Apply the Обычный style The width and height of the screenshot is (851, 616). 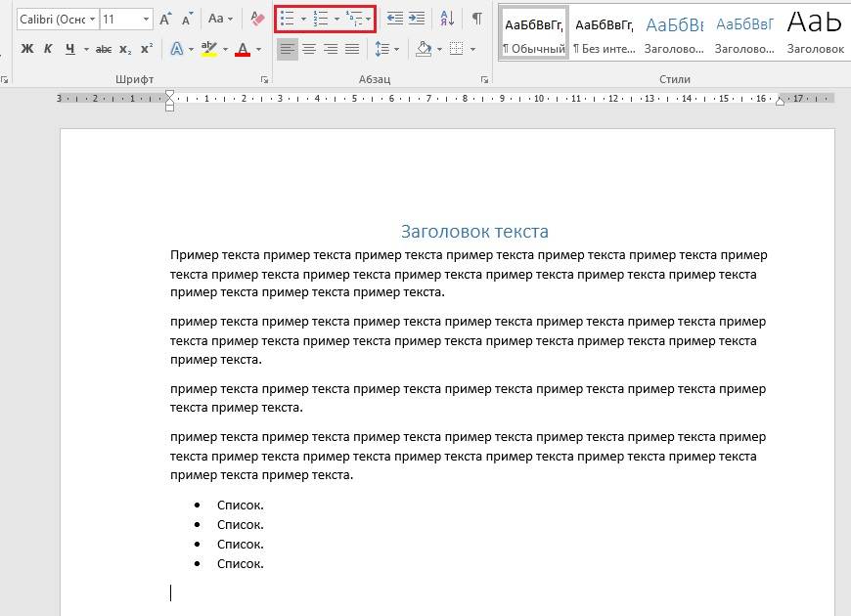(534, 32)
